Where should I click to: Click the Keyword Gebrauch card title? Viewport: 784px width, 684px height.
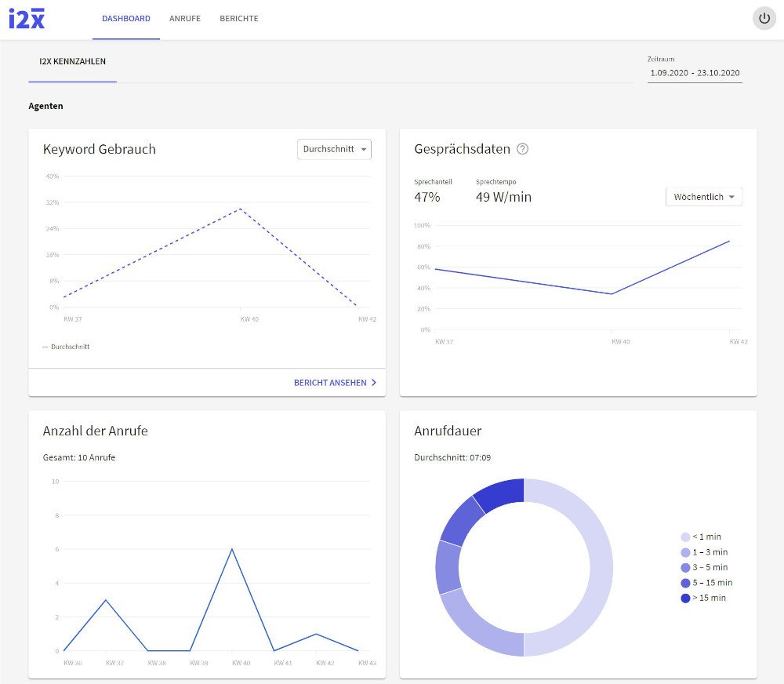pos(100,149)
